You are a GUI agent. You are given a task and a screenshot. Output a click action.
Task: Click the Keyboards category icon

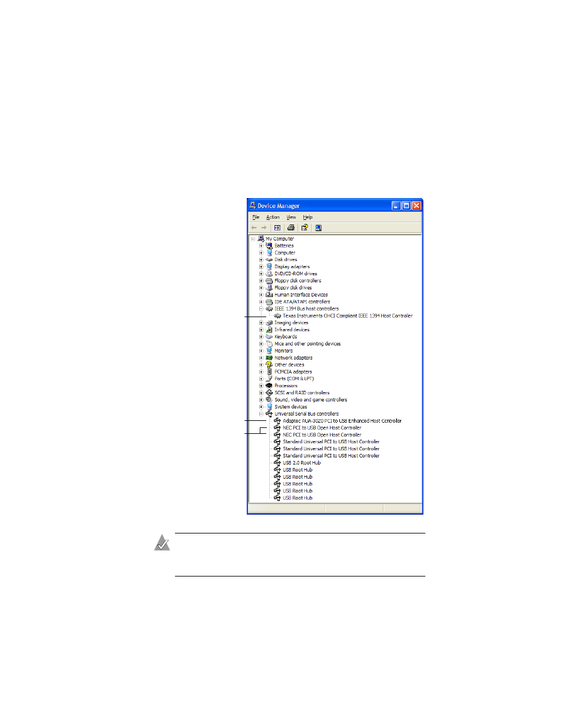pos(269,337)
